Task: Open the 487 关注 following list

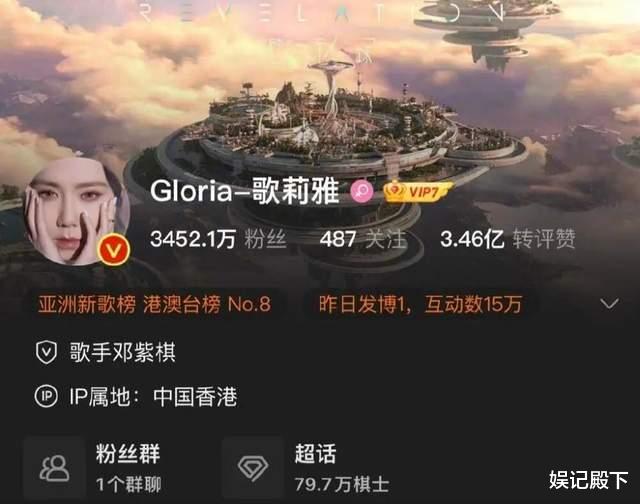Action: point(363,239)
